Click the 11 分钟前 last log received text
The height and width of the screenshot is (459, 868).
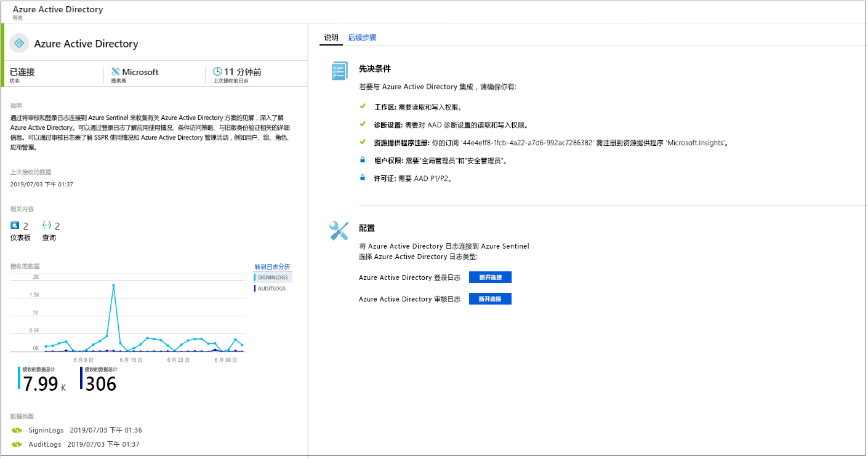tap(243, 72)
